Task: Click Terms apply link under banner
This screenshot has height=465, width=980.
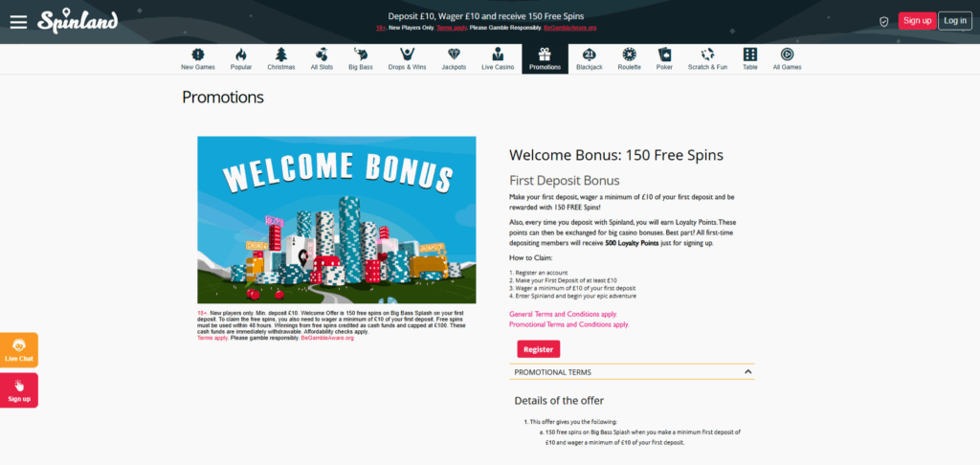Action: coord(212,338)
